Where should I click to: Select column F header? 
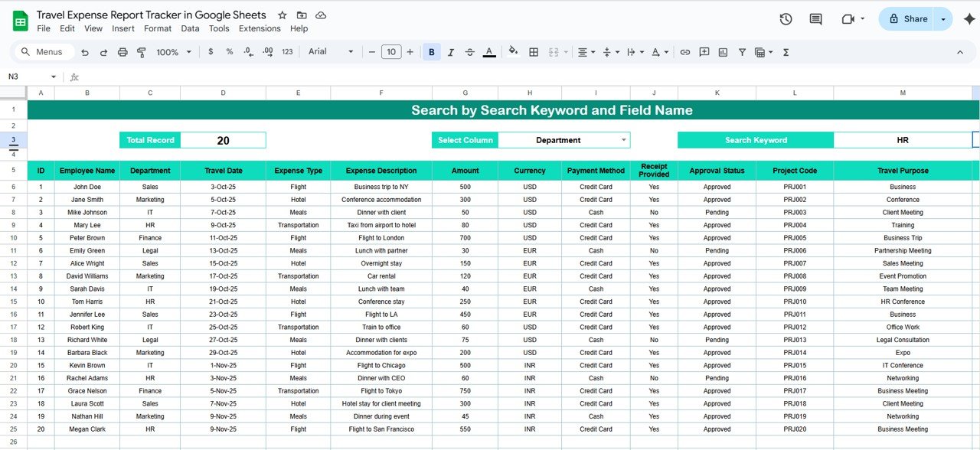[381, 93]
